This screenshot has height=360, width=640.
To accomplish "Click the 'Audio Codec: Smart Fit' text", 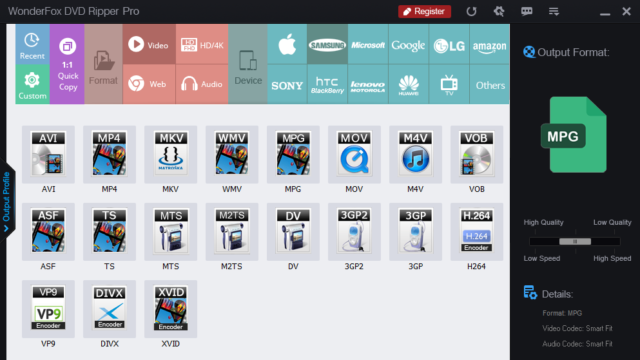I will click(577, 344).
